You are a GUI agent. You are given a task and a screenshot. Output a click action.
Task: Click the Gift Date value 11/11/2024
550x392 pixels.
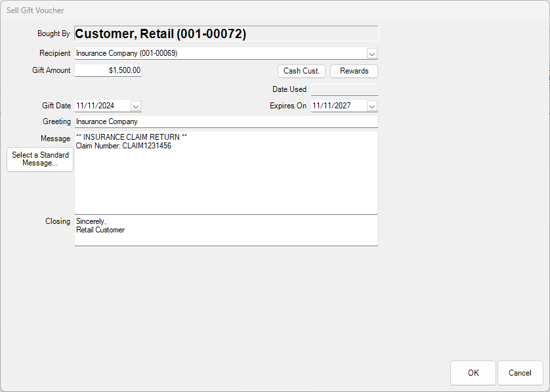(96, 106)
